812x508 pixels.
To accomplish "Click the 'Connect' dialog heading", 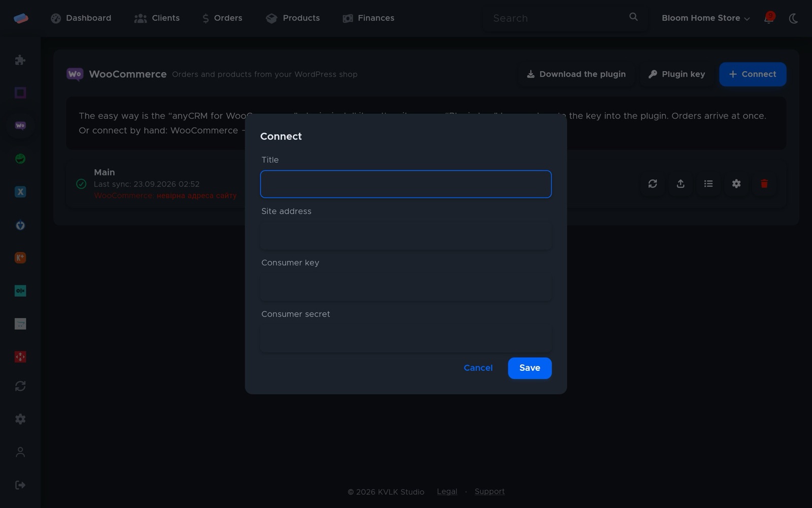I will tap(281, 136).
